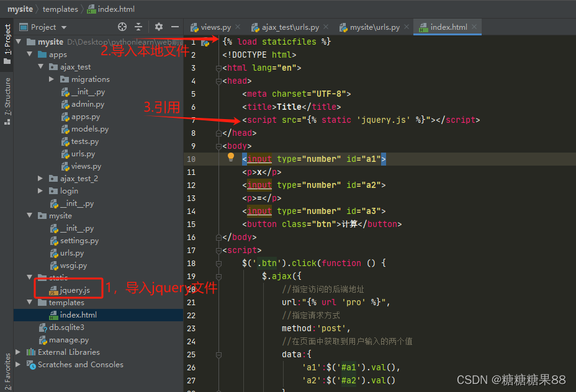This screenshot has height=392, width=576.
Task: Click the method:'post' code line
Action: 317,329
